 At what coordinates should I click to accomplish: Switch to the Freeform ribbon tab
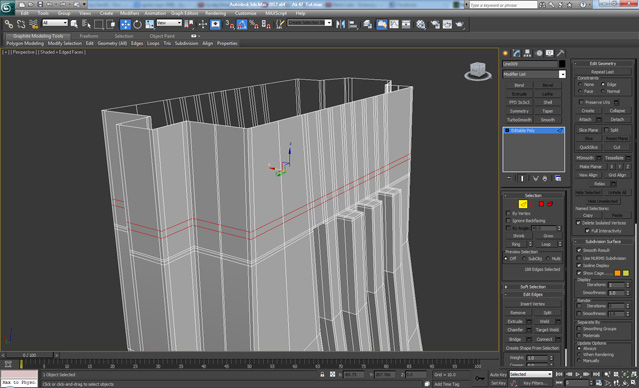(89, 36)
